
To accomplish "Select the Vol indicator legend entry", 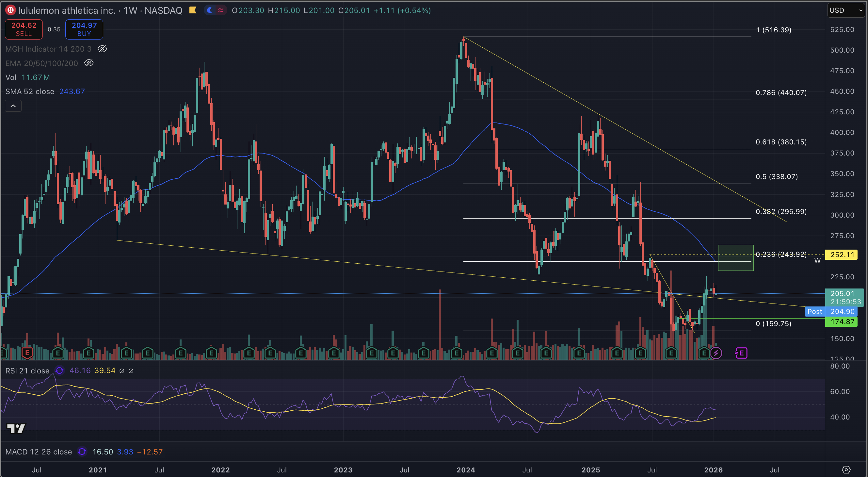I will (11, 77).
